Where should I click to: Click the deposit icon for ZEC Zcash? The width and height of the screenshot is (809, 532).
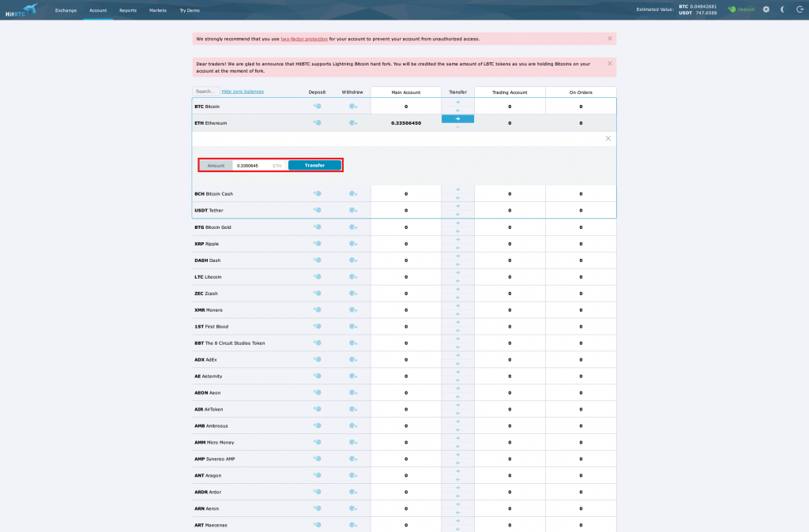coord(317,293)
